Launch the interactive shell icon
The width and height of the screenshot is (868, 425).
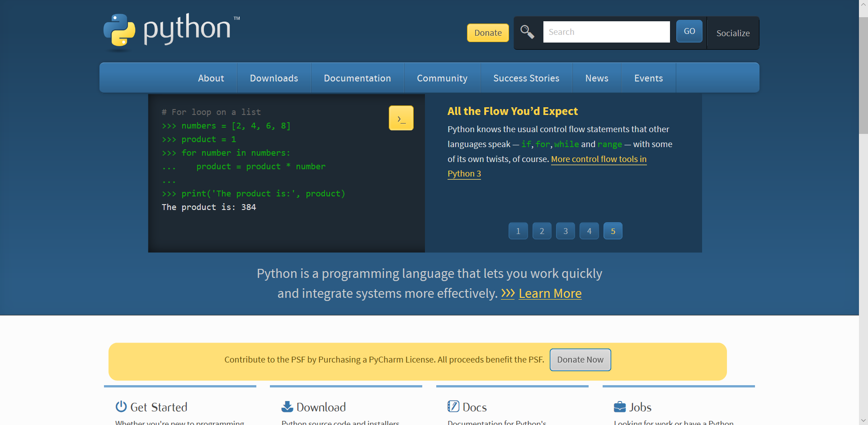pos(401,118)
